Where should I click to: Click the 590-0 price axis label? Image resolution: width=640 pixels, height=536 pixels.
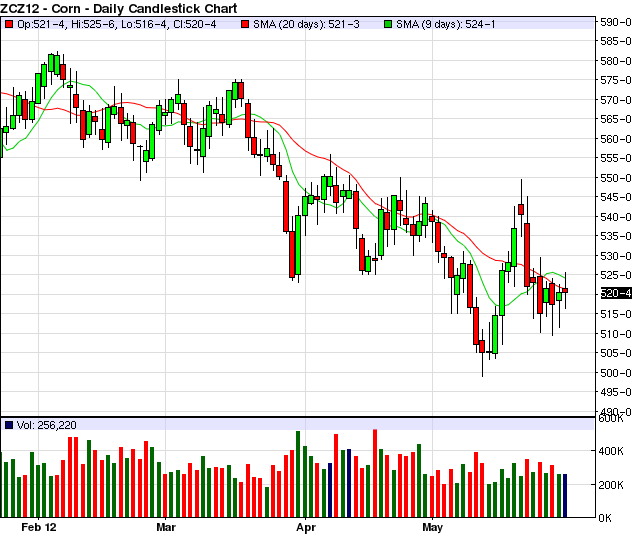tap(616, 22)
